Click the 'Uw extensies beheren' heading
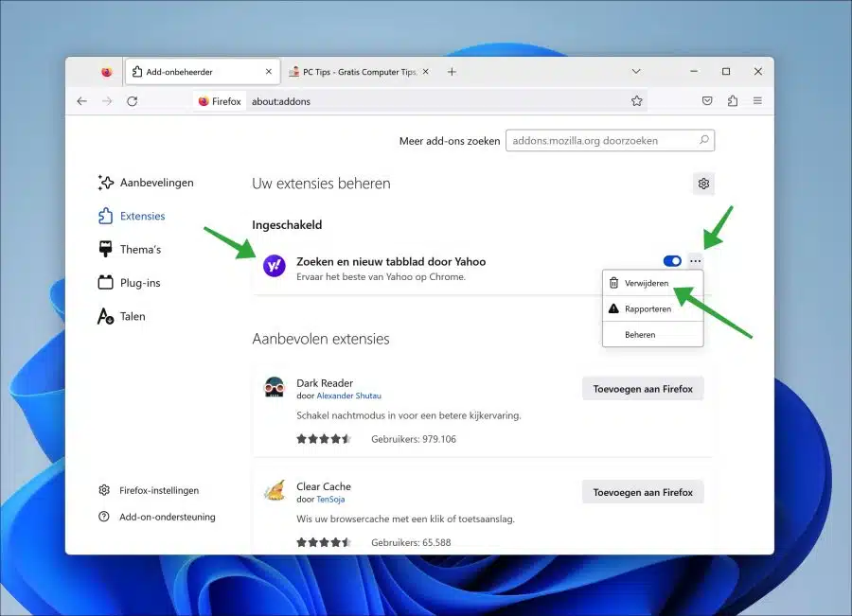The width and height of the screenshot is (852, 616). tap(321, 184)
